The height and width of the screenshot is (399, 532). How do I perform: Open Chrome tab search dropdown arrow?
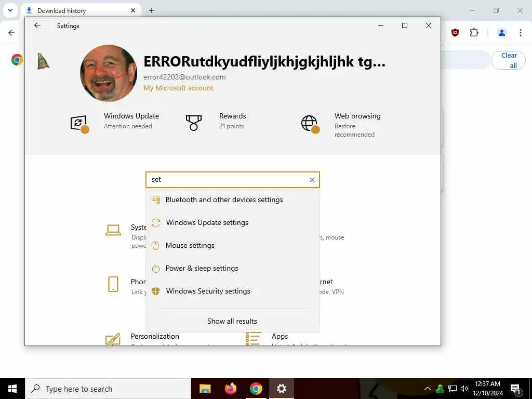[10, 10]
